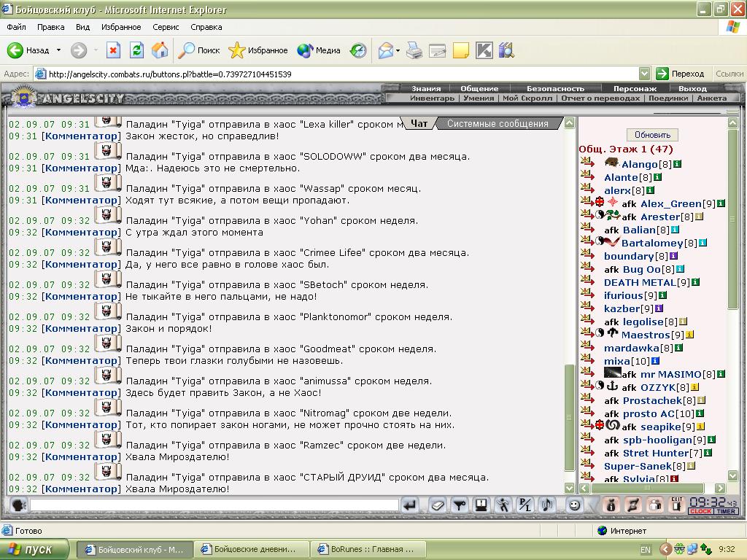Open the Поиск search toolbar button

198,50
